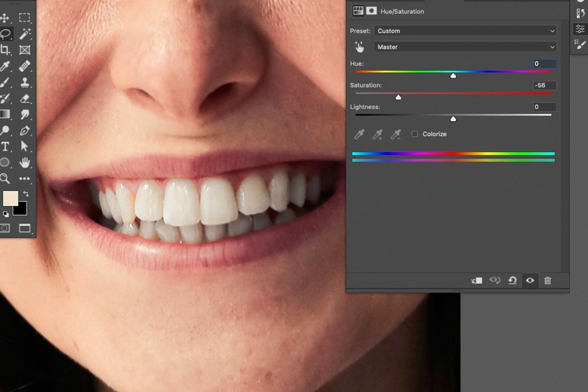
Task: Select the Path Selection arrow tool
Action: [24, 147]
